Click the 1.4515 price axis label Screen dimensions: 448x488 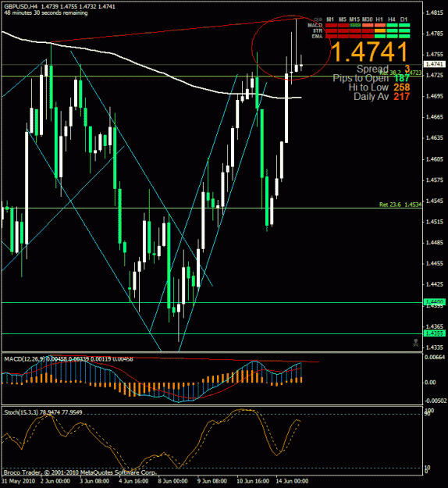pos(434,222)
